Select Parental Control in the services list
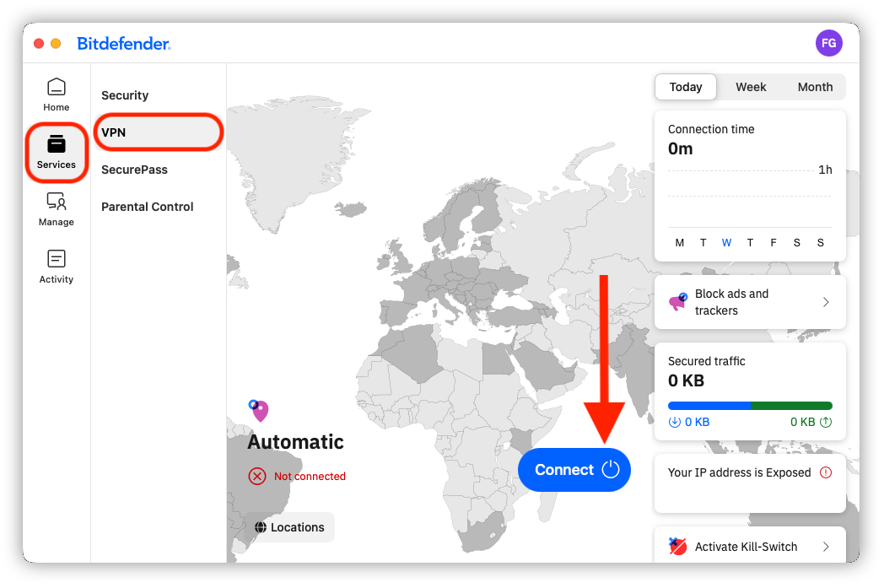 [x=147, y=207]
